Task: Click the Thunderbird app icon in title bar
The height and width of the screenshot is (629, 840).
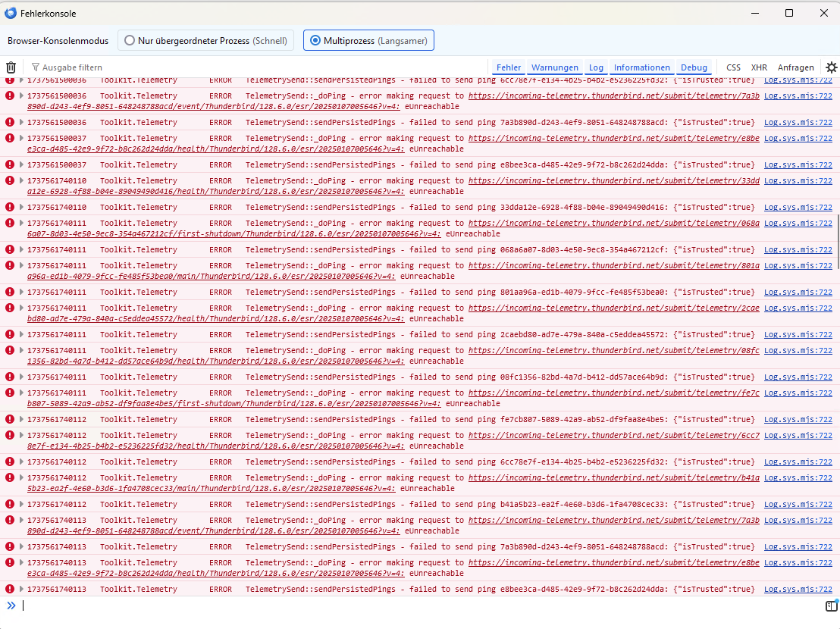Action: pyautogui.click(x=11, y=13)
